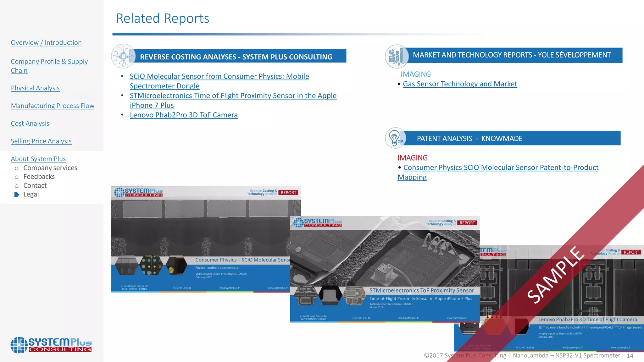Image resolution: width=644 pixels, height=362 pixels.
Task: Click the circuit chip icon beside Reverse Costing Analyses
Action: coord(123,56)
